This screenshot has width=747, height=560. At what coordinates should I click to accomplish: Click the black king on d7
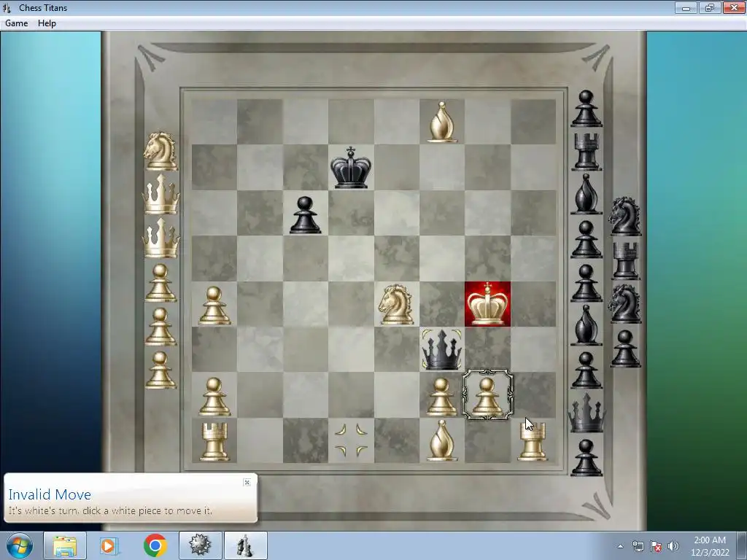click(x=351, y=168)
